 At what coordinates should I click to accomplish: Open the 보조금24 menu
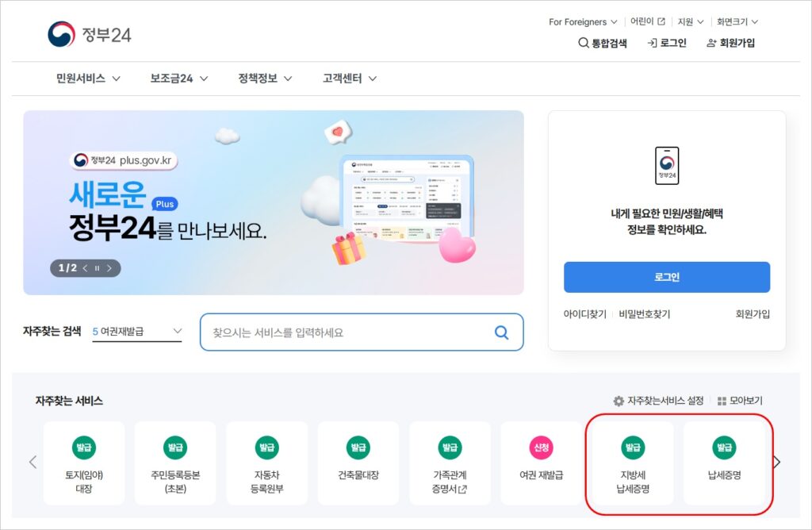(179, 79)
